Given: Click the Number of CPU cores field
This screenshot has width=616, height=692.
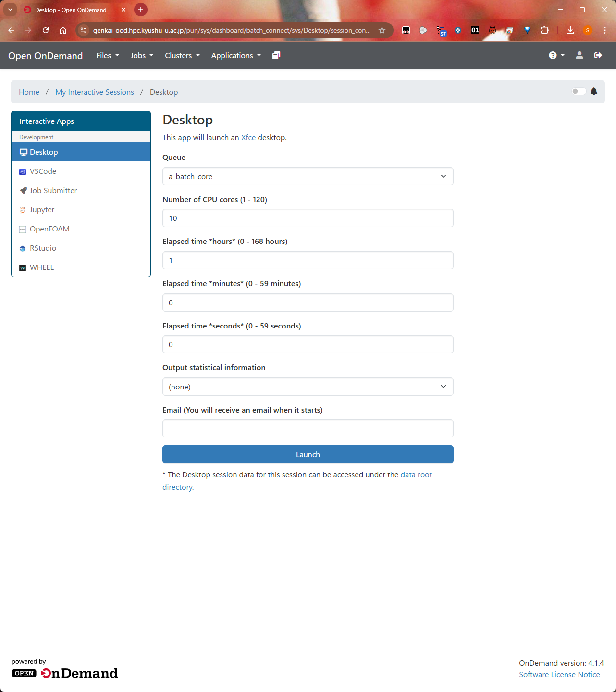Looking at the screenshot, I should click(x=308, y=218).
